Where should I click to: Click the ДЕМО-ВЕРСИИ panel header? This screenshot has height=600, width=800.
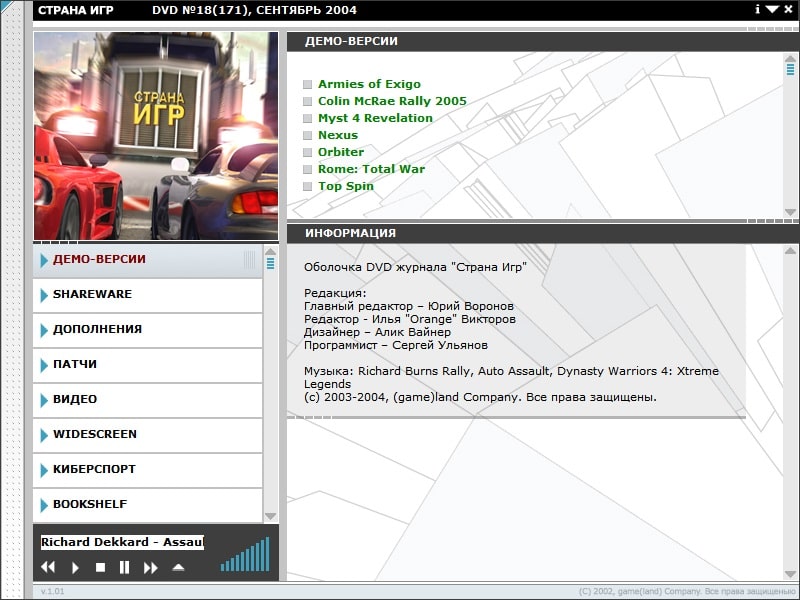543,41
